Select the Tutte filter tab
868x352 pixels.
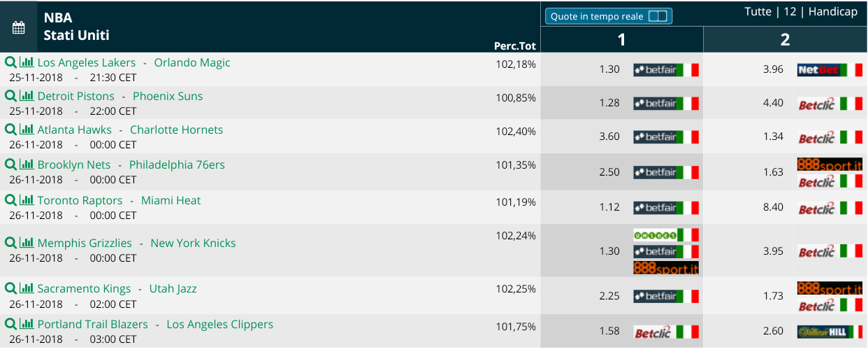pos(758,12)
